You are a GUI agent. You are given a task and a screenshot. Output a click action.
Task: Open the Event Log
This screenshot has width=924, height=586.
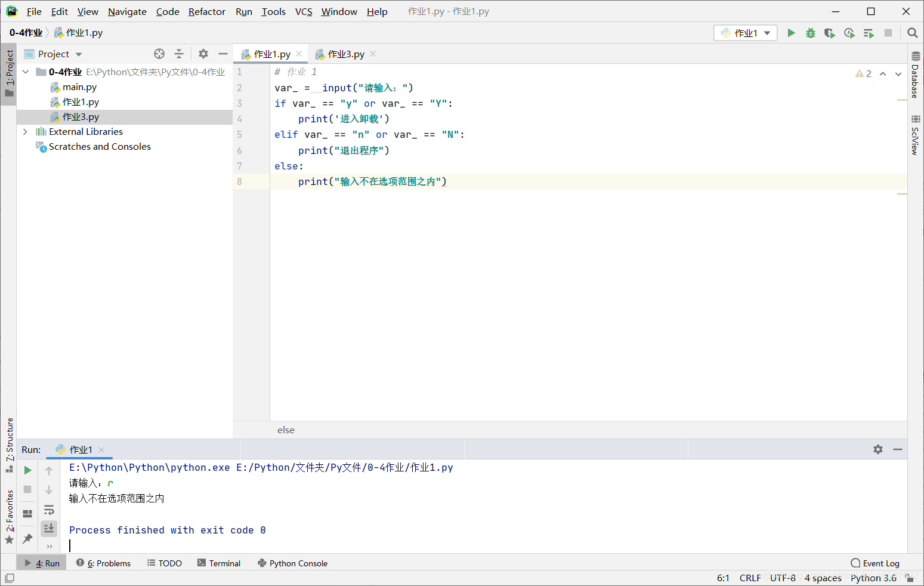tap(875, 563)
